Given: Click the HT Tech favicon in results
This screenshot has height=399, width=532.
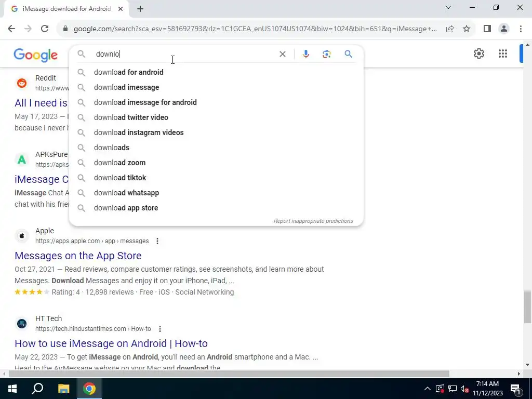Looking at the screenshot, I should pyautogui.click(x=22, y=323).
